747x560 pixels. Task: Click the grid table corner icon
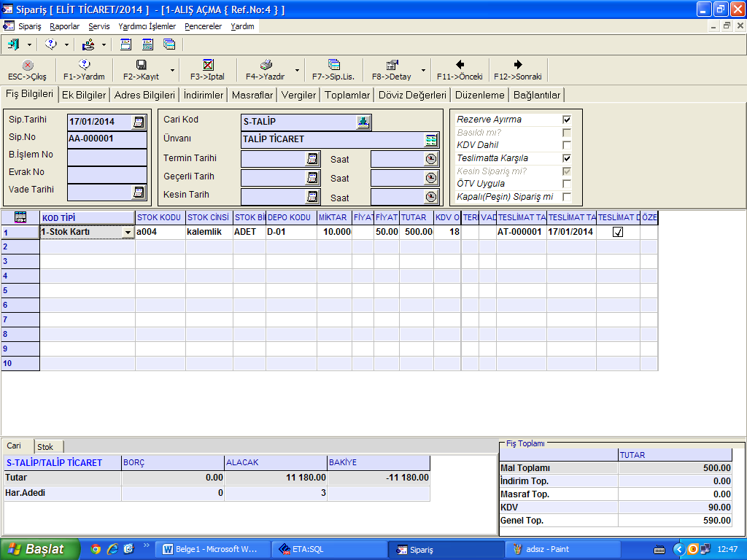20,217
